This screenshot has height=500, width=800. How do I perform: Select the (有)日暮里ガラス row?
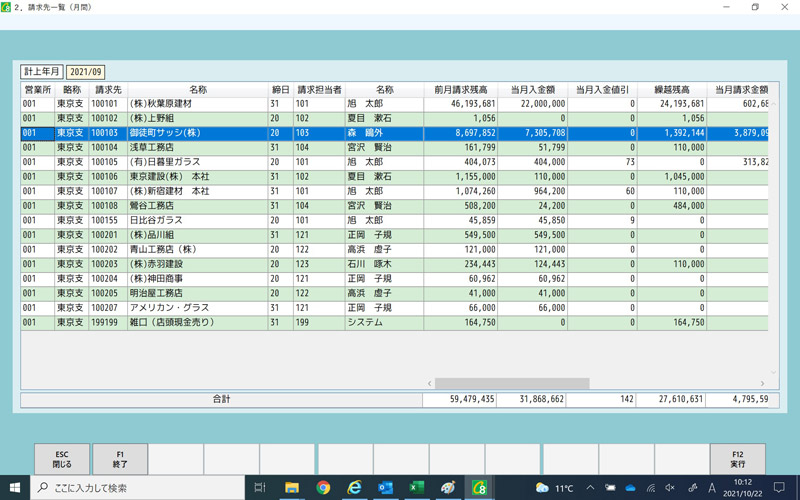[x=394, y=162]
